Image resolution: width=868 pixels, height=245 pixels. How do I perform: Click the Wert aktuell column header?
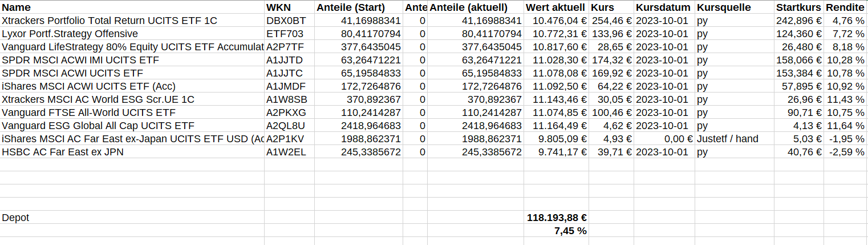[x=555, y=7]
